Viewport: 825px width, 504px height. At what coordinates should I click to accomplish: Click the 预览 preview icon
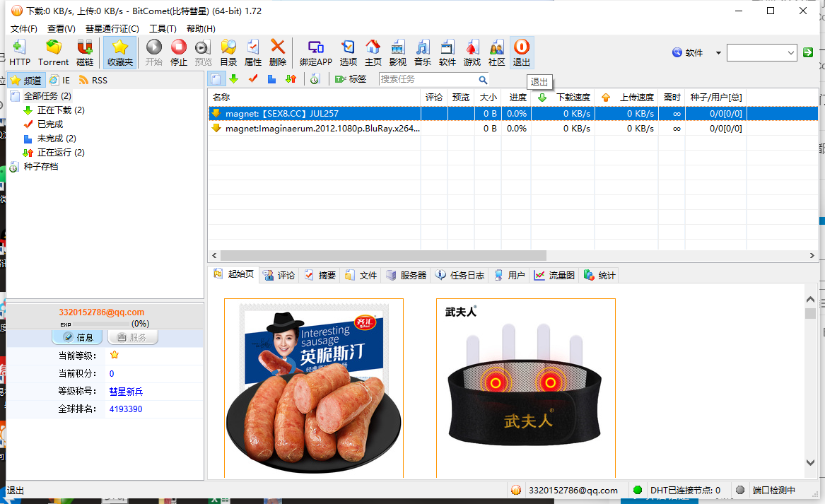point(203,52)
